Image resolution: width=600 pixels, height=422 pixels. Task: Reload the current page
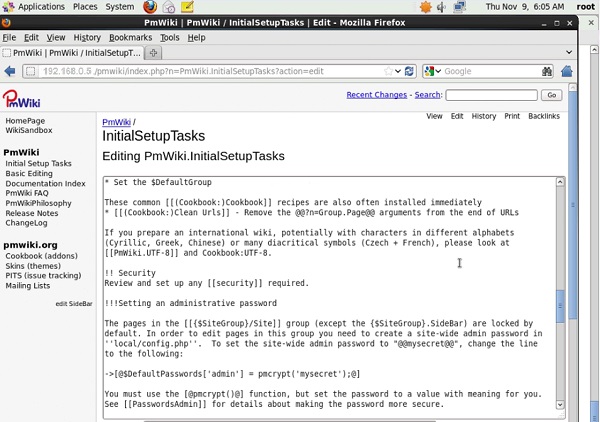pyautogui.click(x=409, y=71)
